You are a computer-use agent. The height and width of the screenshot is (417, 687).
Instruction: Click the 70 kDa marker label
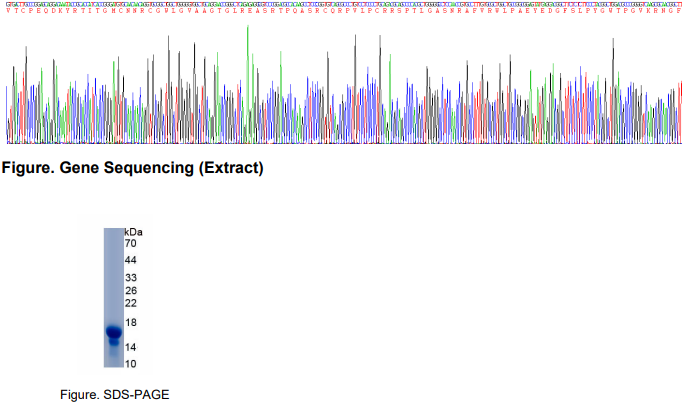pyautogui.click(x=130, y=243)
